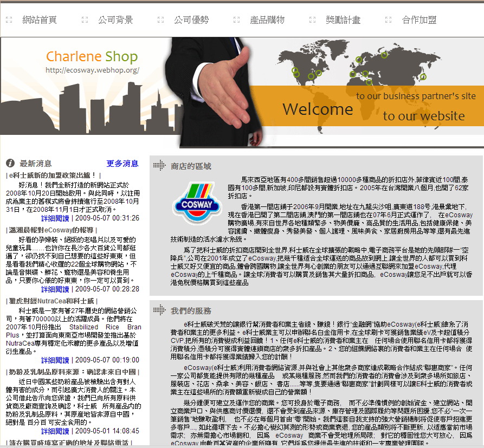Click the dotted arrow icon beside 我們的服務
The image size is (484, 448).
pyautogui.click(x=159, y=310)
